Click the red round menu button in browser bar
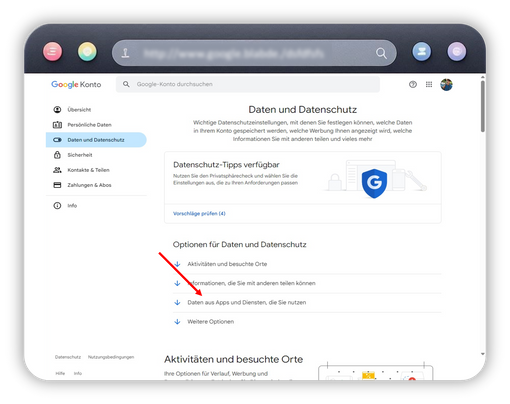This screenshot has width=510, height=404. [52, 52]
